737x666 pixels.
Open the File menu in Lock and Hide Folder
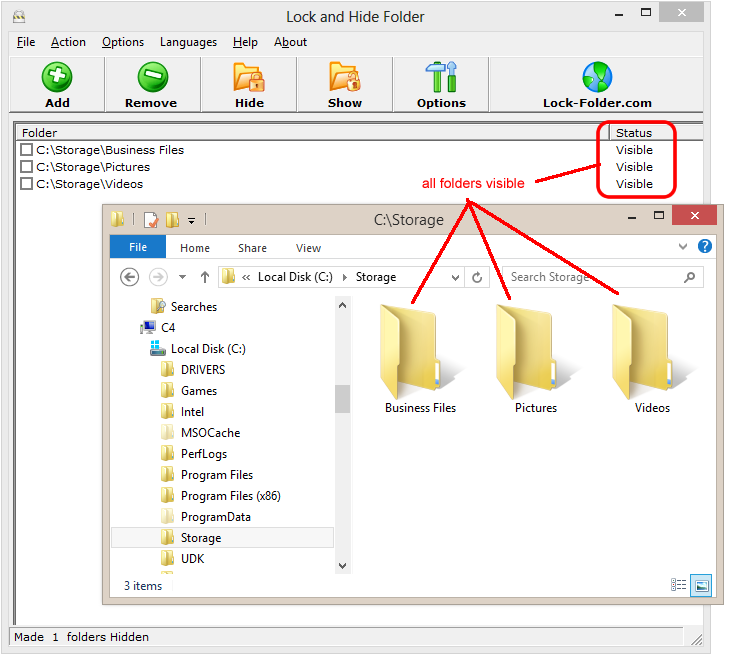coord(26,42)
